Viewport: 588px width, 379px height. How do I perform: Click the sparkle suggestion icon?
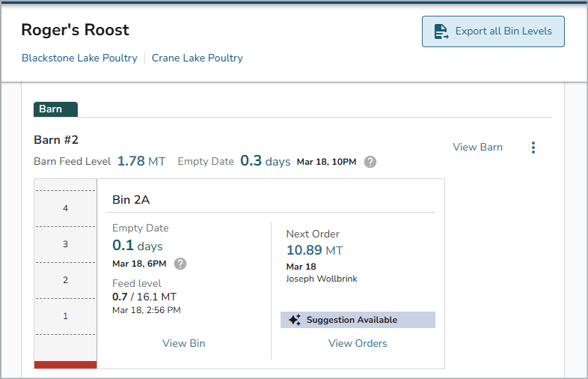click(295, 320)
